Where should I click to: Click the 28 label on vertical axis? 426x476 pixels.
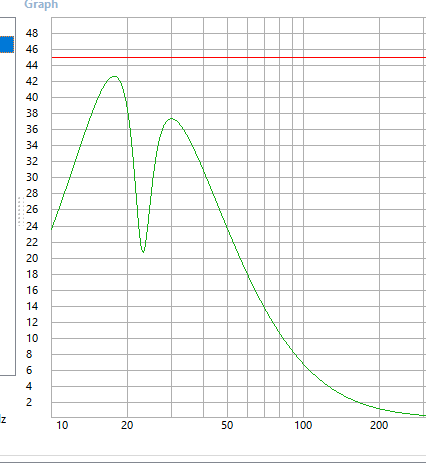[x=32, y=193]
